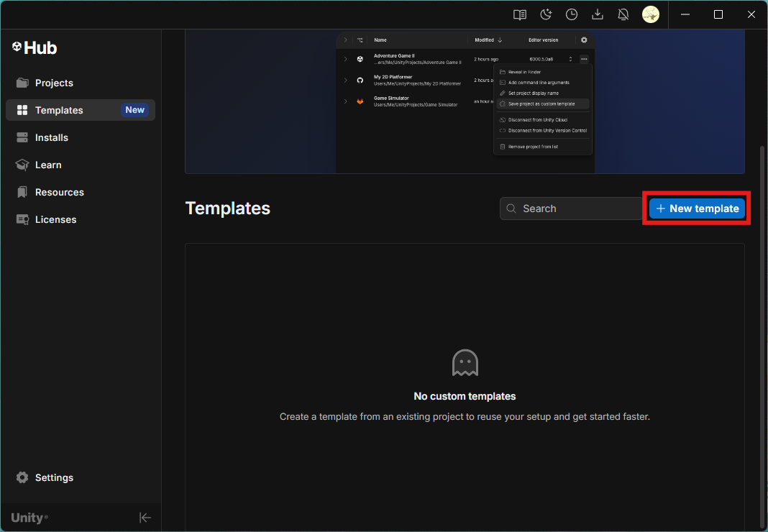Open the documentation book icon
768x532 pixels.
click(x=520, y=14)
